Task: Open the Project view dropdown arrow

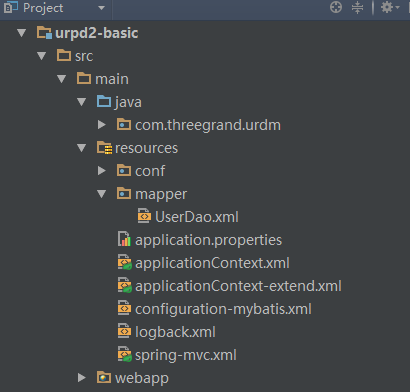Action: [x=101, y=8]
